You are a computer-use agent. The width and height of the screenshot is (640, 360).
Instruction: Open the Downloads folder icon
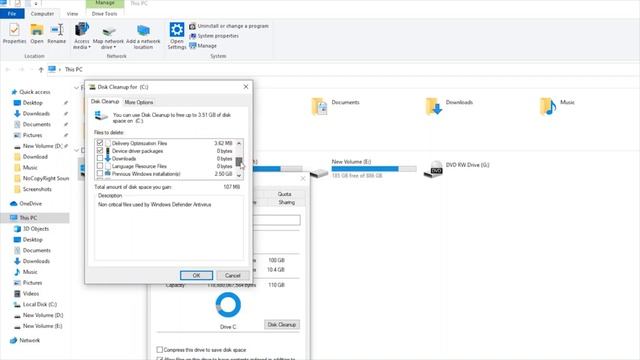click(x=434, y=107)
